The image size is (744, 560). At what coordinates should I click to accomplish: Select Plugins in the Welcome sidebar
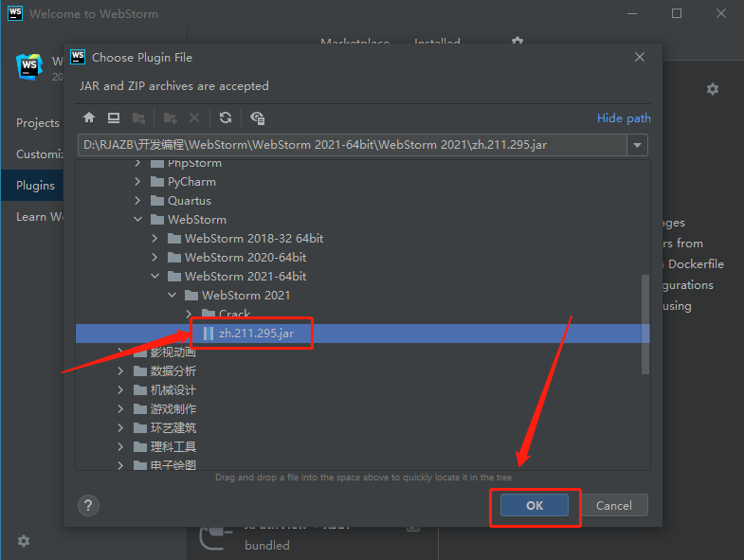32,186
